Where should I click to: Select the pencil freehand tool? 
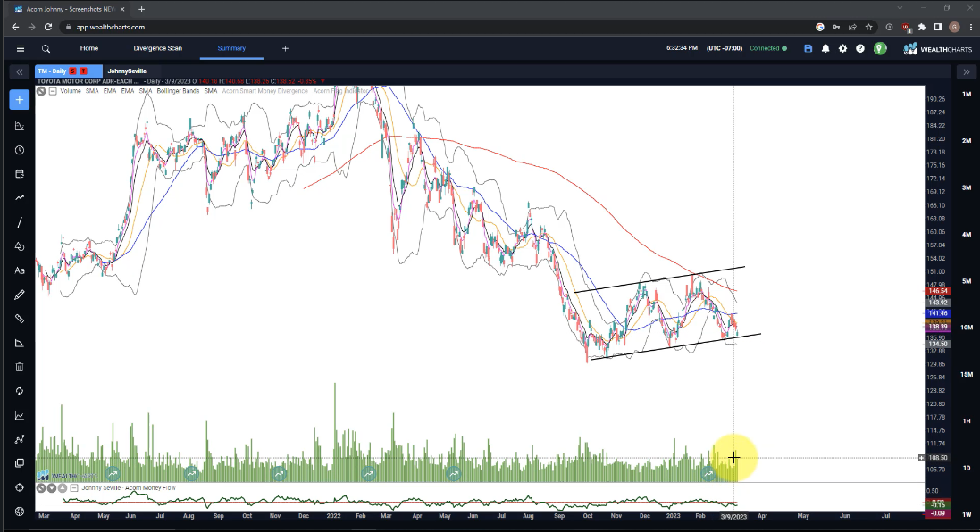pyautogui.click(x=20, y=295)
